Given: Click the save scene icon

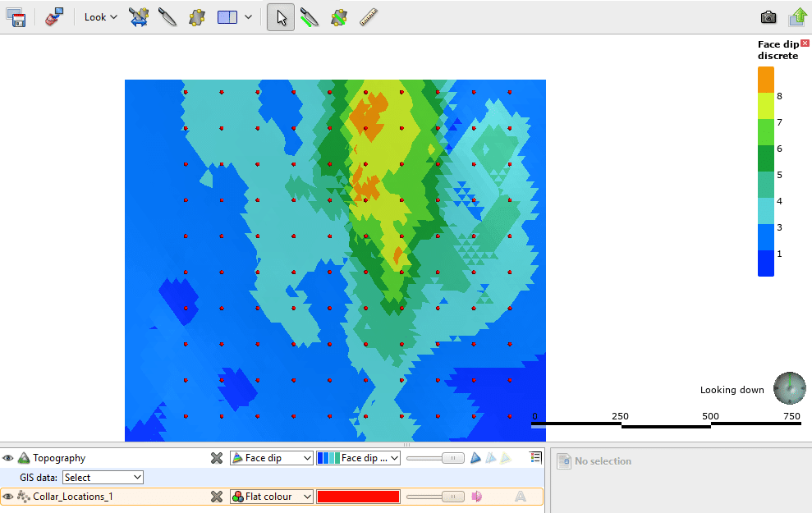Looking at the screenshot, I should tap(15, 16).
